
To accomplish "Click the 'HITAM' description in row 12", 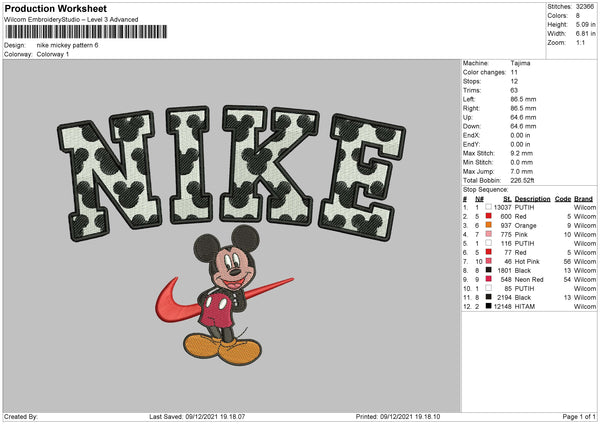I will pyautogui.click(x=525, y=307).
